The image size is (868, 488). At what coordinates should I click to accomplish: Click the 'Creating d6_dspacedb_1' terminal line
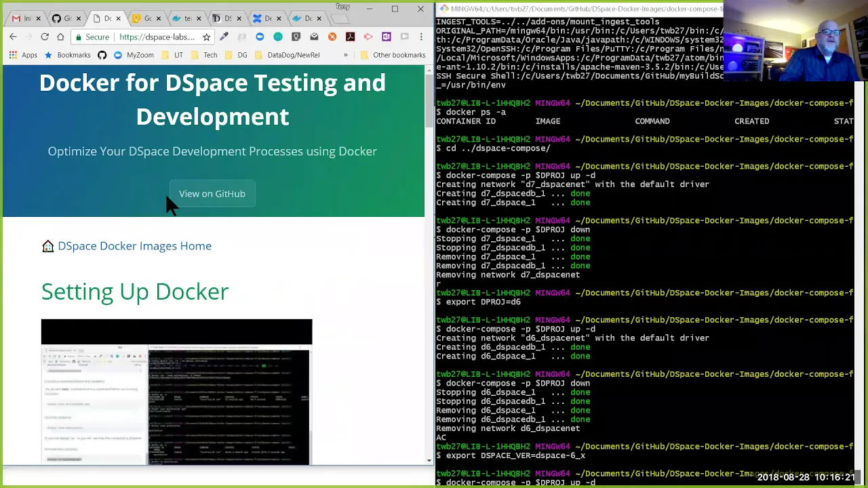click(x=513, y=347)
